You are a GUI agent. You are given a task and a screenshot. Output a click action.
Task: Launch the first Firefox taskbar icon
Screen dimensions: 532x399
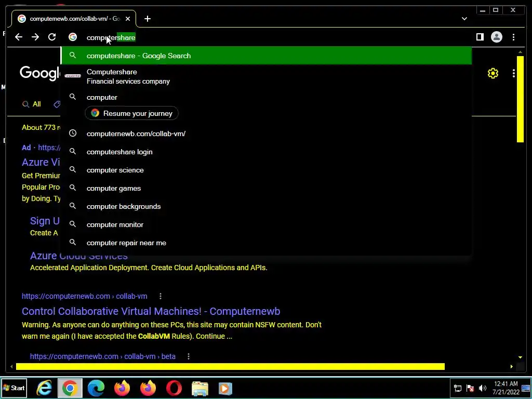pos(122,388)
